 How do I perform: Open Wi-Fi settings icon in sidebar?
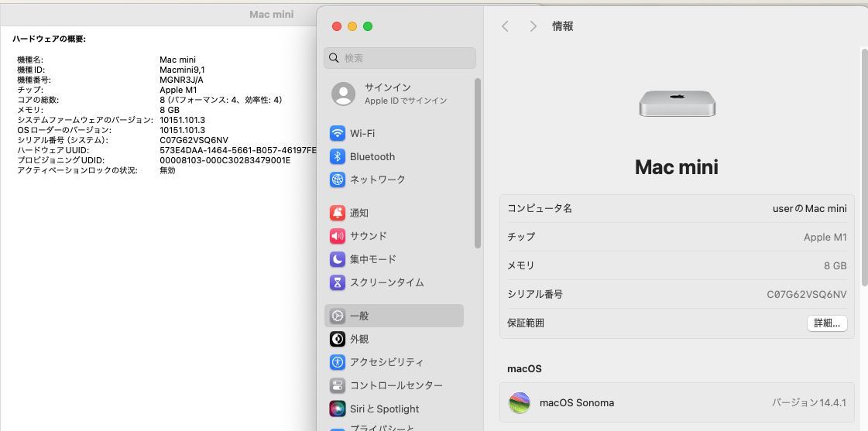point(337,133)
